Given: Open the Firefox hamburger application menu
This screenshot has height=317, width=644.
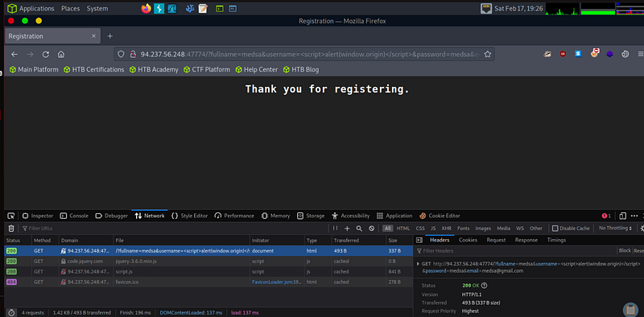Looking at the screenshot, I should coord(640,54).
